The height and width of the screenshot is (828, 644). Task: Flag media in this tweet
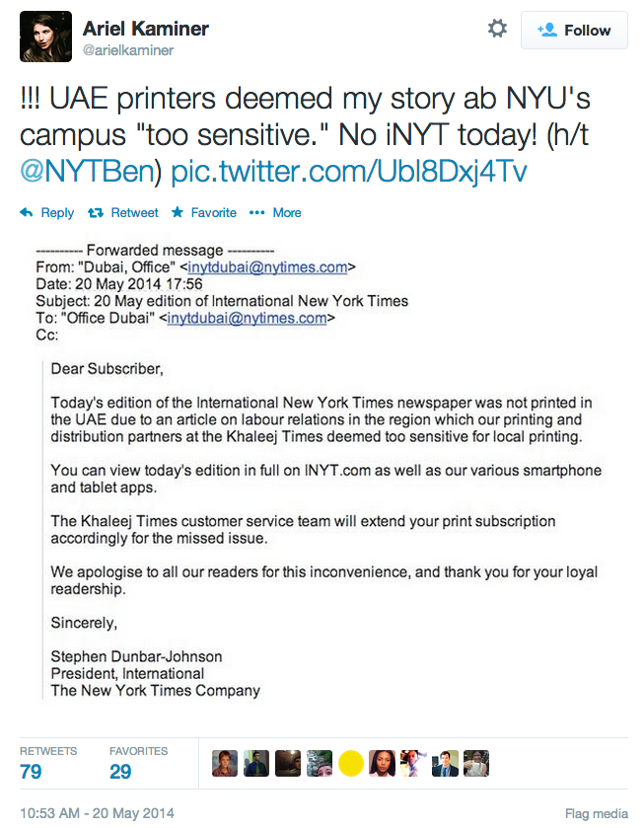coord(596,814)
